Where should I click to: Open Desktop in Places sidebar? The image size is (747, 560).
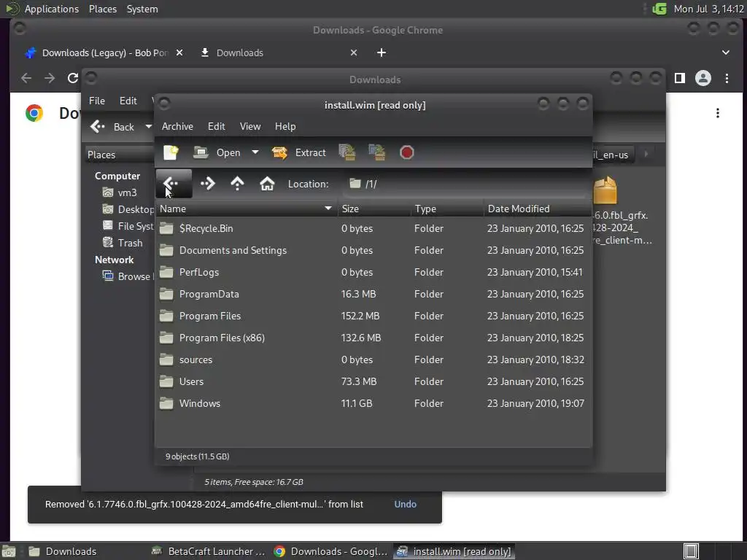click(128, 209)
